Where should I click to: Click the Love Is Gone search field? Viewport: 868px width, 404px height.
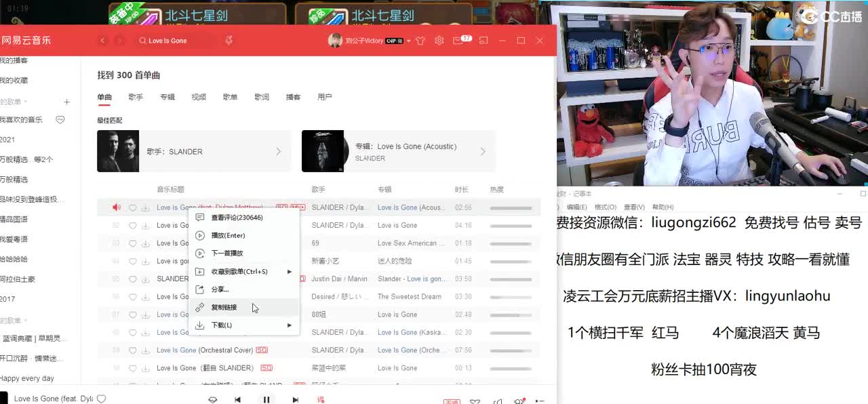[177, 41]
